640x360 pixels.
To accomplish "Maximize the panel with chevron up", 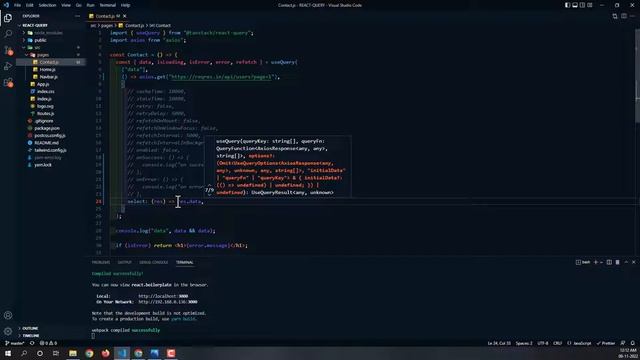I will (626, 262).
